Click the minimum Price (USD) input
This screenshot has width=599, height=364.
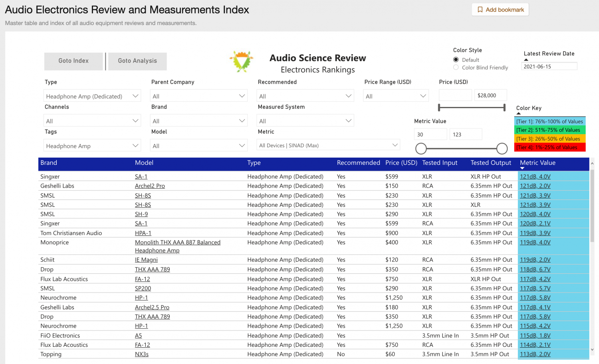(x=455, y=95)
